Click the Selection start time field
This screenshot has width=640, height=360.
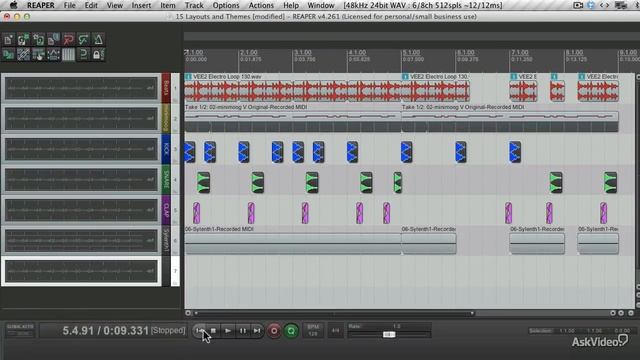tap(567, 331)
